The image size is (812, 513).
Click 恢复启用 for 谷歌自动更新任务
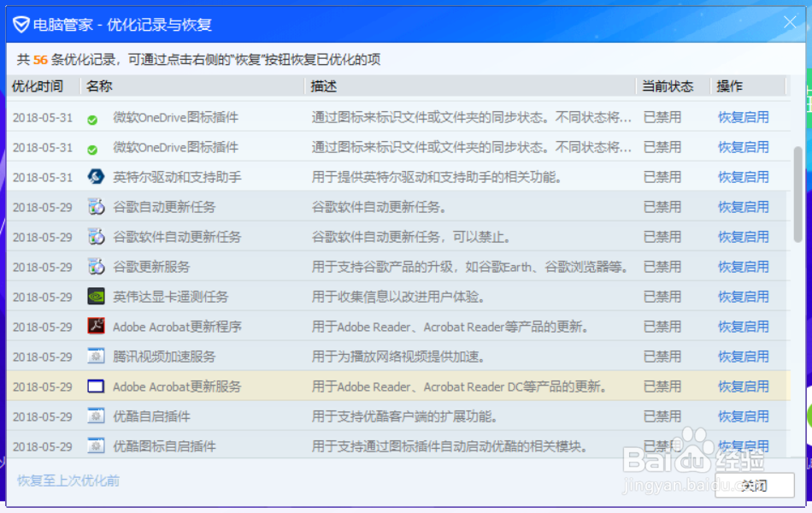tap(743, 207)
